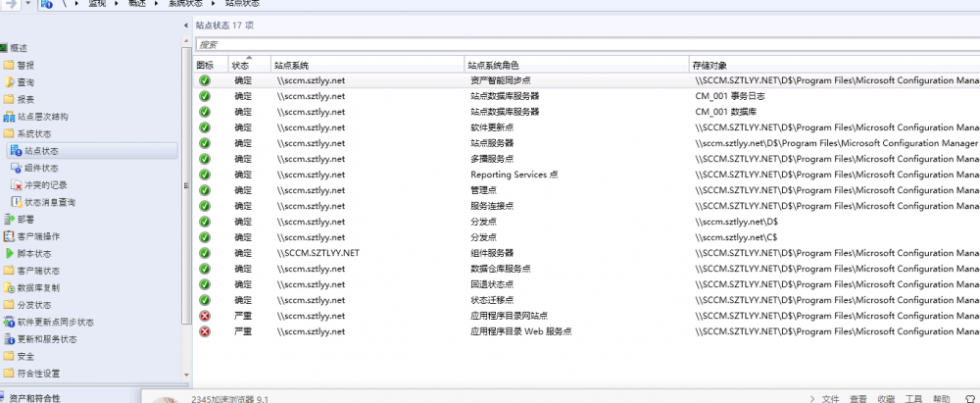This screenshot has height=403, width=980.
Task: Click the 软件更新点同步状态 icon
Action: [9, 322]
